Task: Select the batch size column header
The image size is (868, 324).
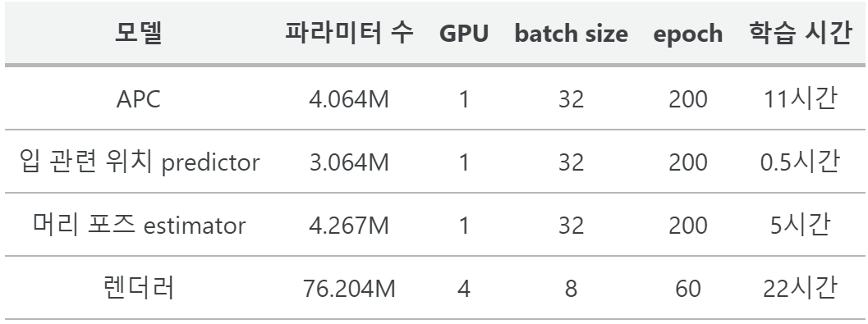Action: point(572,34)
